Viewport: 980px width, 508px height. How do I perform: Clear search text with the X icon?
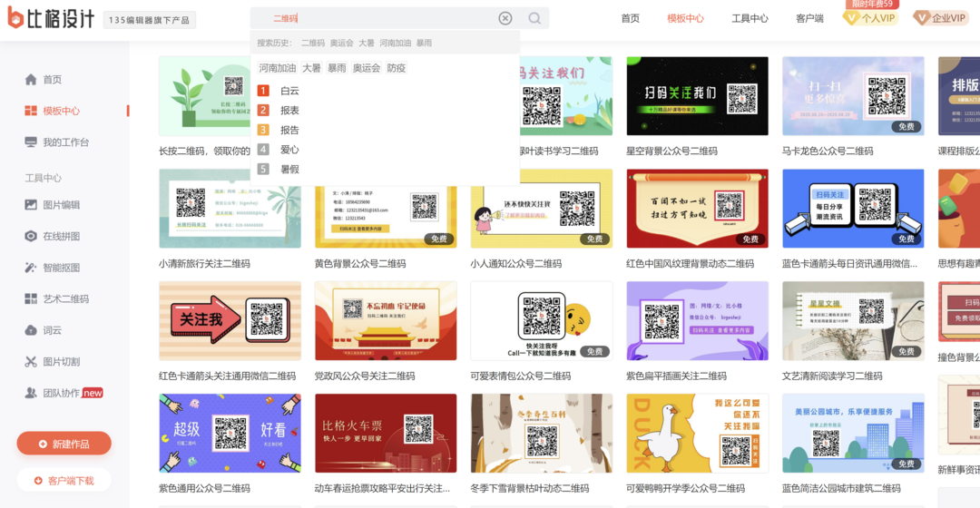[x=505, y=18]
